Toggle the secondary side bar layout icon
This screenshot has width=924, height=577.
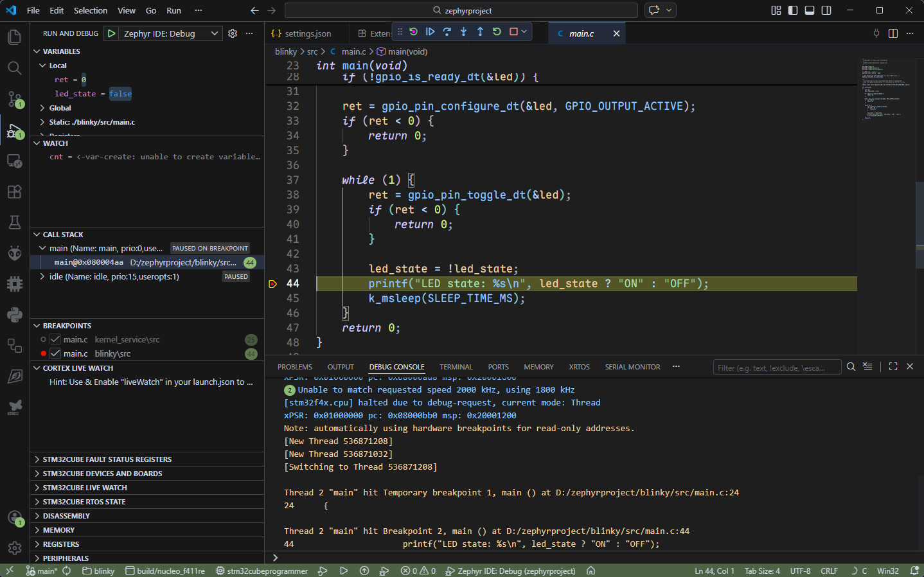point(826,10)
